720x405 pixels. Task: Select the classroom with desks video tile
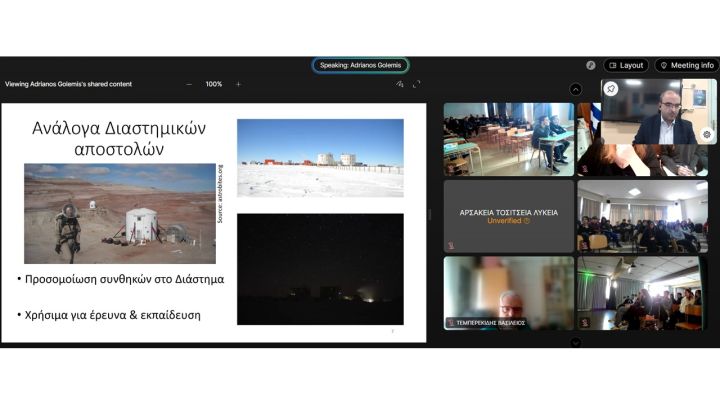click(x=508, y=138)
